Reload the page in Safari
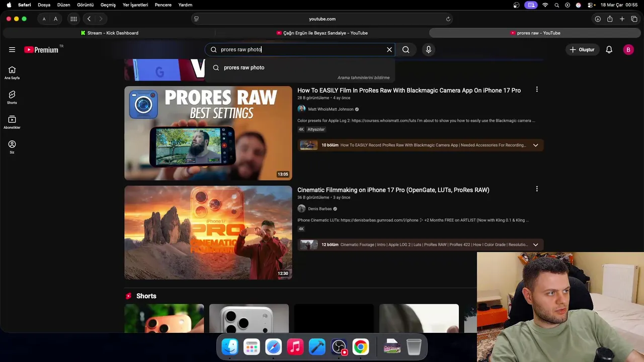 coord(448,19)
